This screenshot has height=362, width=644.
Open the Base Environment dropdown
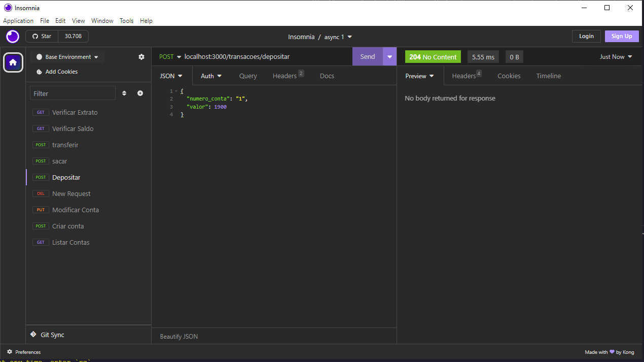[x=66, y=57]
